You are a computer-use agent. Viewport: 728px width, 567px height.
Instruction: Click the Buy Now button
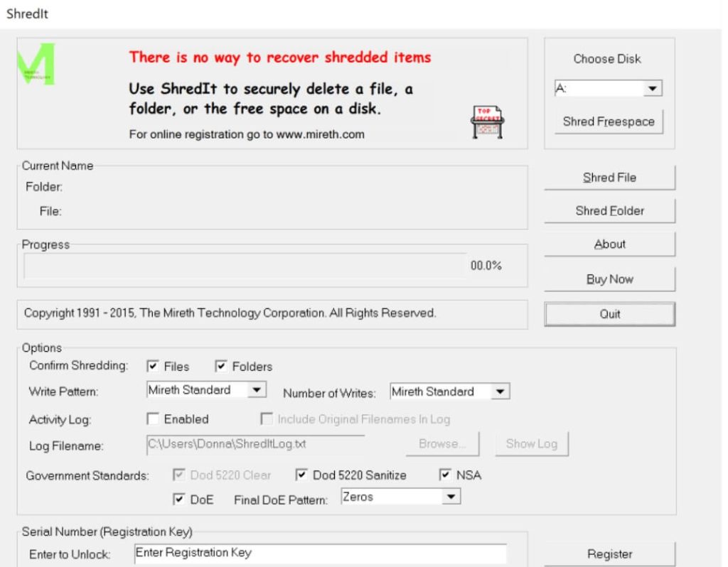(x=609, y=279)
